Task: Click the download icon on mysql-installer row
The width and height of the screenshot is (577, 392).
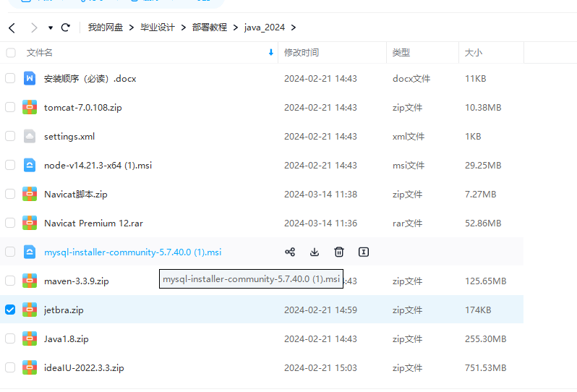Action: (x=315, y=252)
